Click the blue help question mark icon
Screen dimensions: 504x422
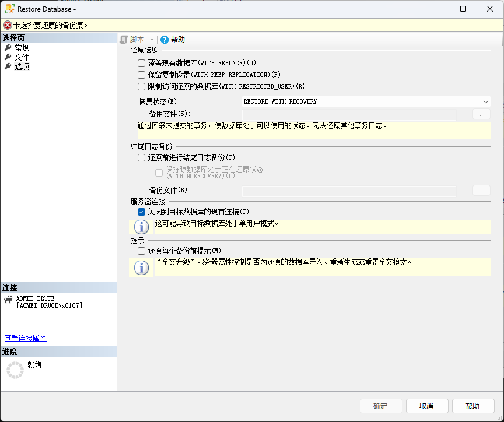pyautogui.click(x=164, y=39)
